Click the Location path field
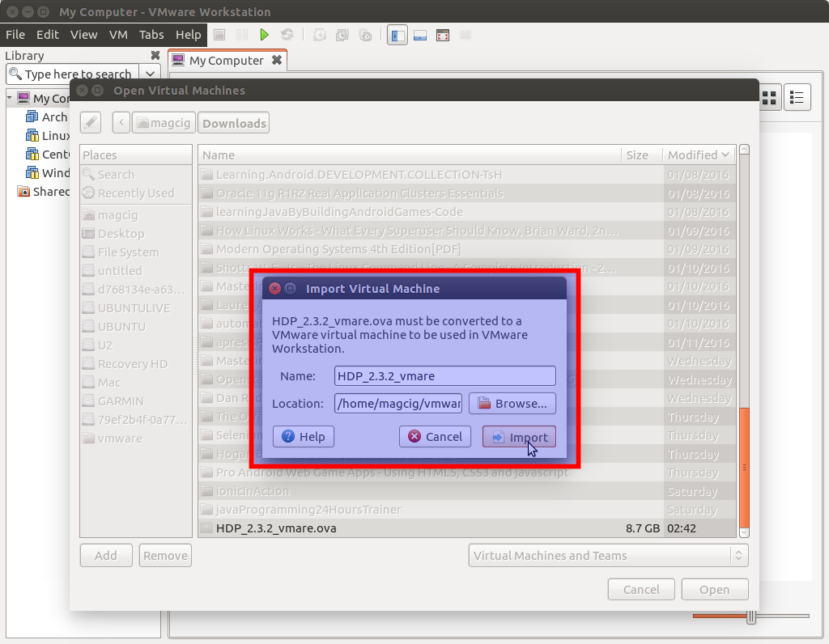The width and height of the screenshot is (829, 644). point(398,404)
